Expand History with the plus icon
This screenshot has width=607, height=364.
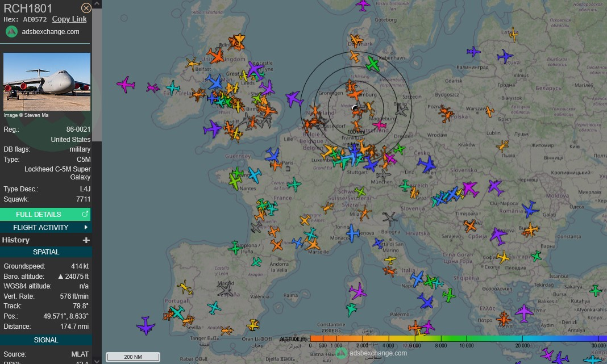86,240
